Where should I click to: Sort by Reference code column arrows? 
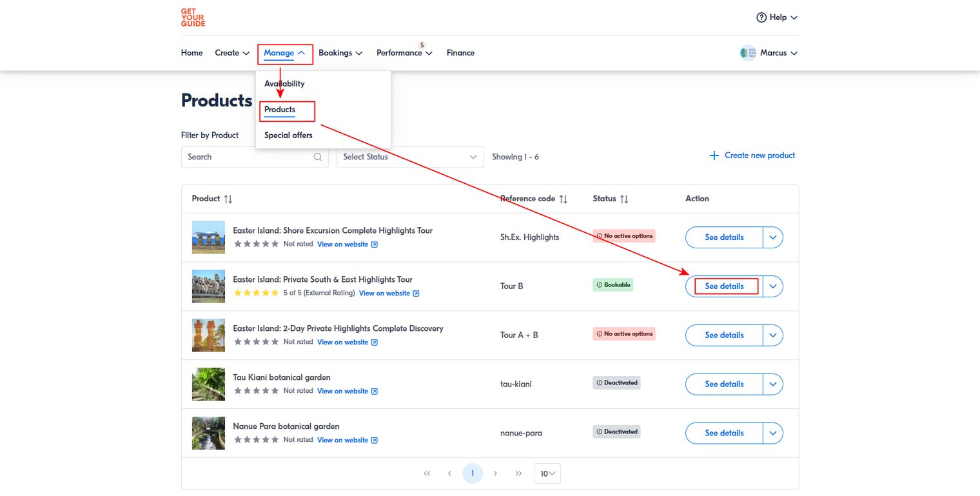click(563, 199)
